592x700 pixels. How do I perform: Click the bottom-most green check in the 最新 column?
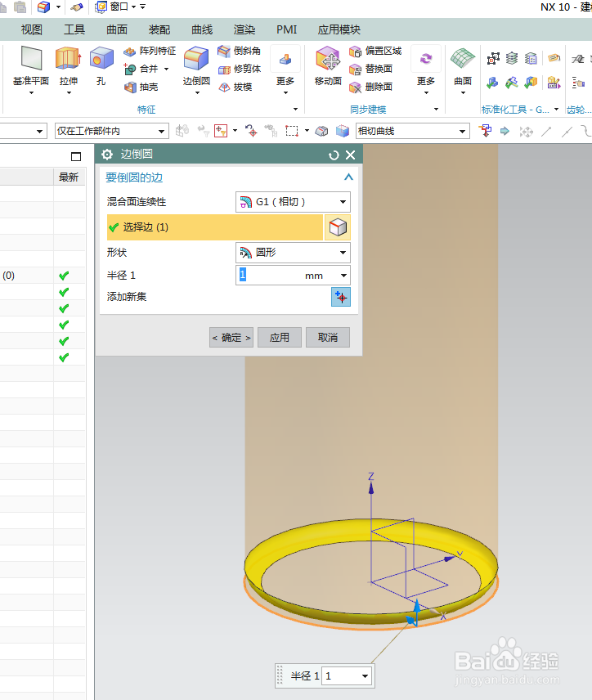[x=64, y=357]
